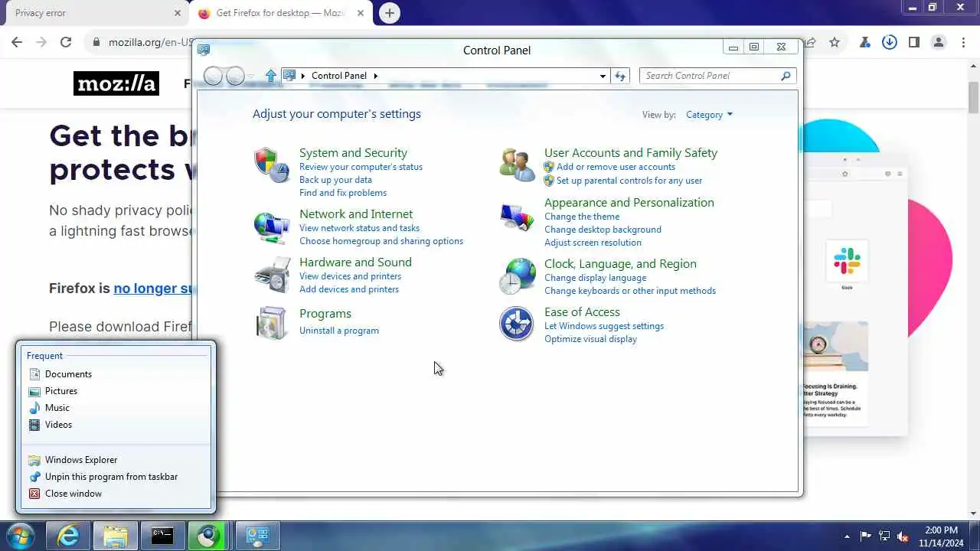Open Set up parental controls link
Viewport: 980px width, 551px height.
pos(629,181)
